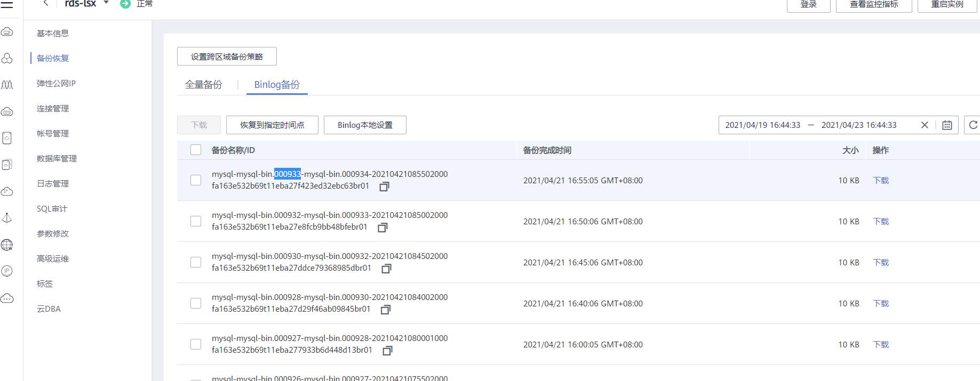The image size is (980, 381).
Task: Open SQL审计 in the sidebar
Action: click(52, 209)
